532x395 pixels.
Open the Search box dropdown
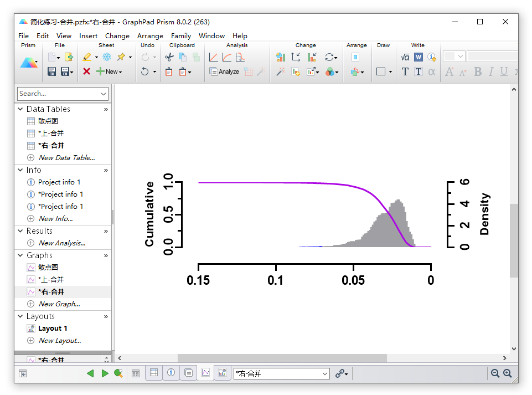coord(104,94)
